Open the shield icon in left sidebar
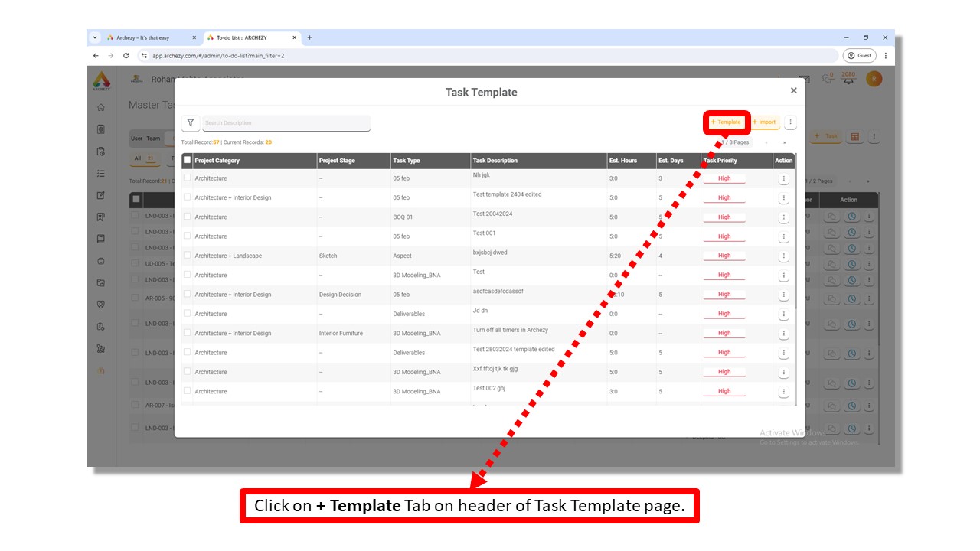 click(101, 304)
